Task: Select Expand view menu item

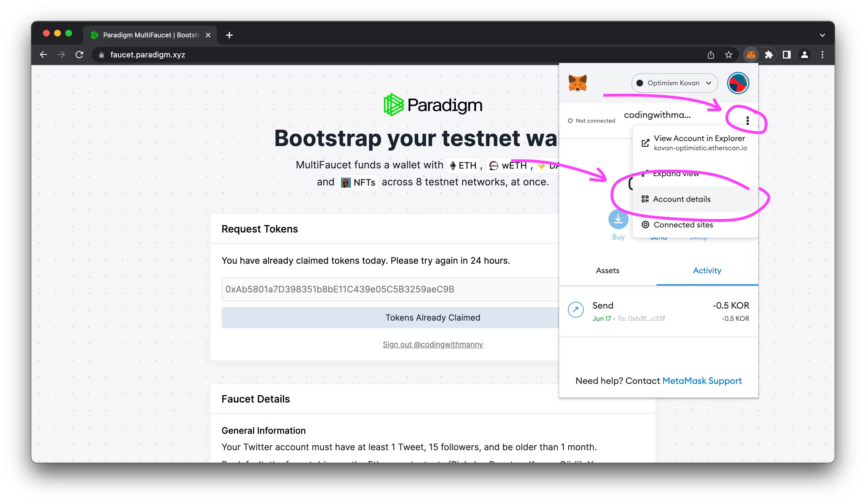Action: pos(695,174)
